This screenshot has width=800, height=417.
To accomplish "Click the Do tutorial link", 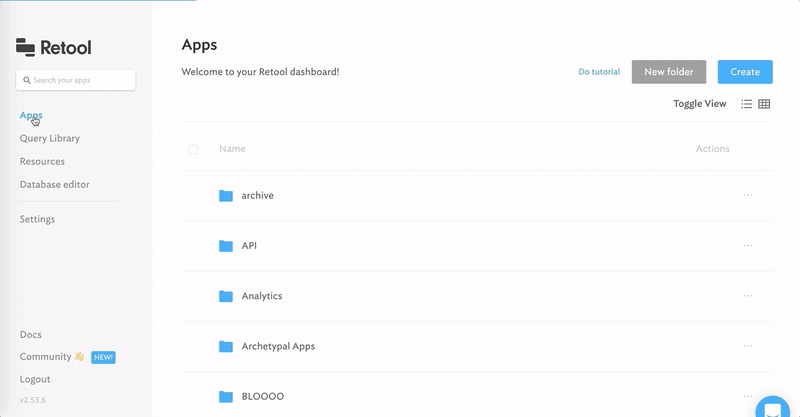I will (x=599, y=72).
